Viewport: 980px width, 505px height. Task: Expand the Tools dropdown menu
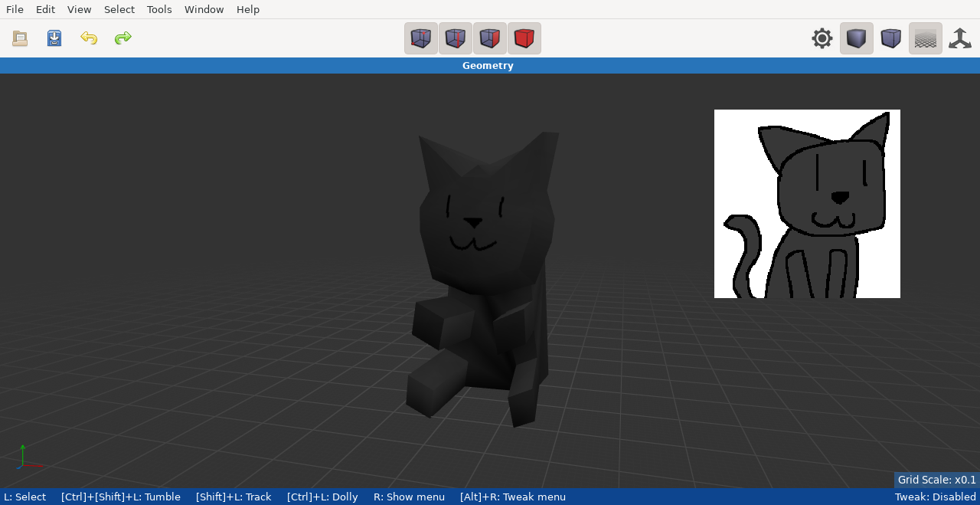click(159, 9)
